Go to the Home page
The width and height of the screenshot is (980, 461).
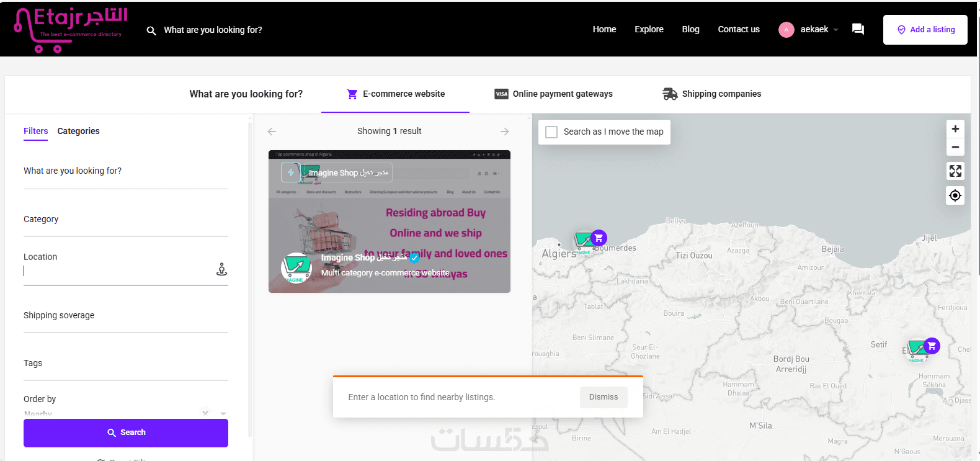(604, 29)
